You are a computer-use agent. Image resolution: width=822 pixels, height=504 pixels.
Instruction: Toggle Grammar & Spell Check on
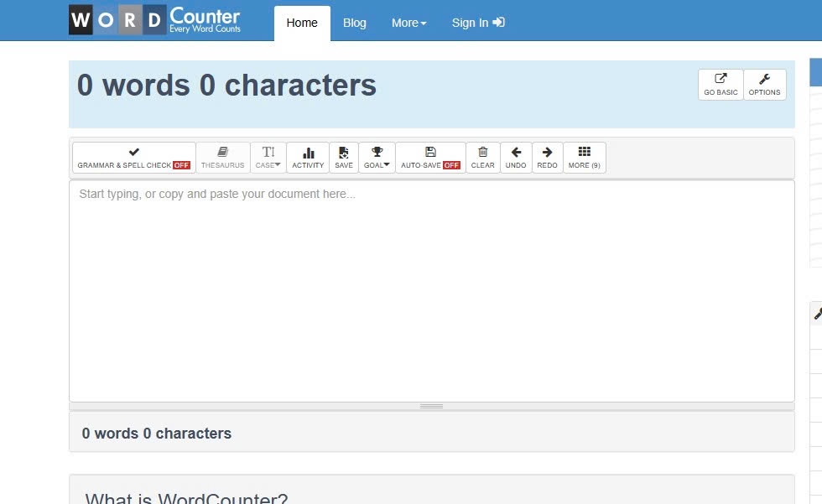pos(134,157)
